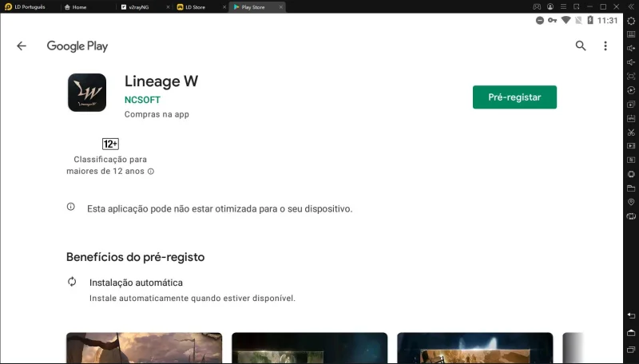The image size is (639, 364).
Task: Click the battery charging status icon
Action: coord(590,20)
